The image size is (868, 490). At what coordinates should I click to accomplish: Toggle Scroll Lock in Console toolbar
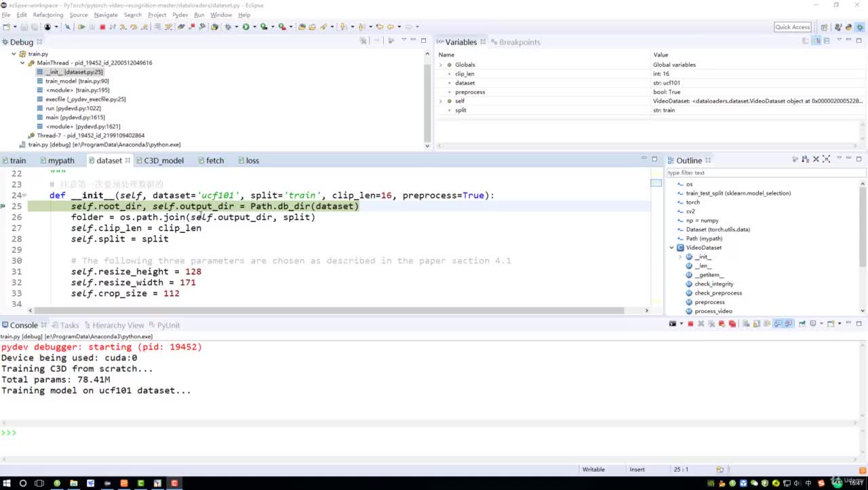[756, 324]
